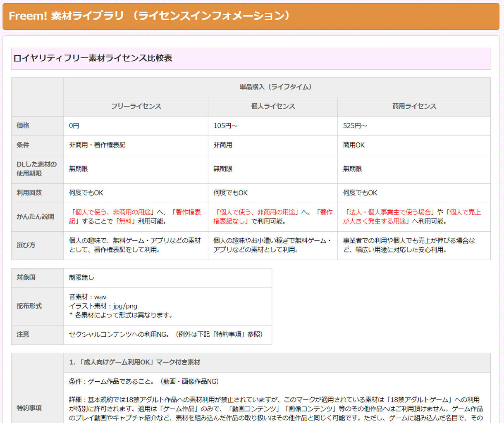Click the 成人向けゲーム利用OK section heading

(x=277, y=363)
